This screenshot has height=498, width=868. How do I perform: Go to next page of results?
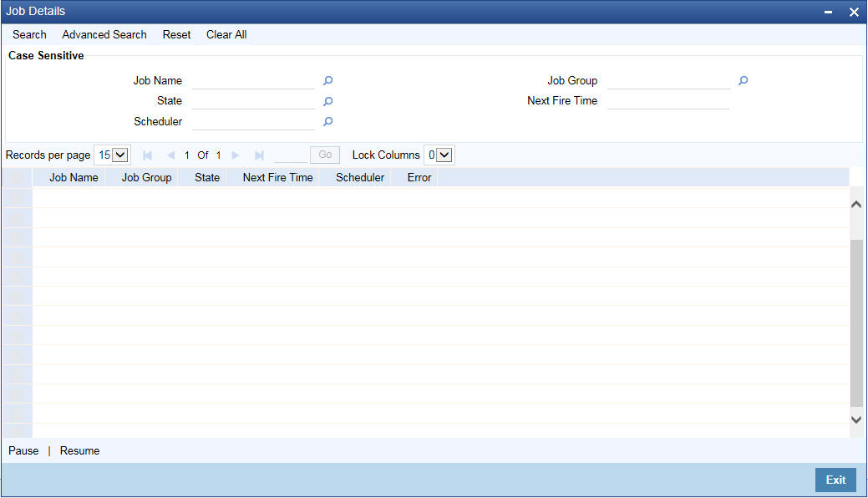[x=236, y=155]
